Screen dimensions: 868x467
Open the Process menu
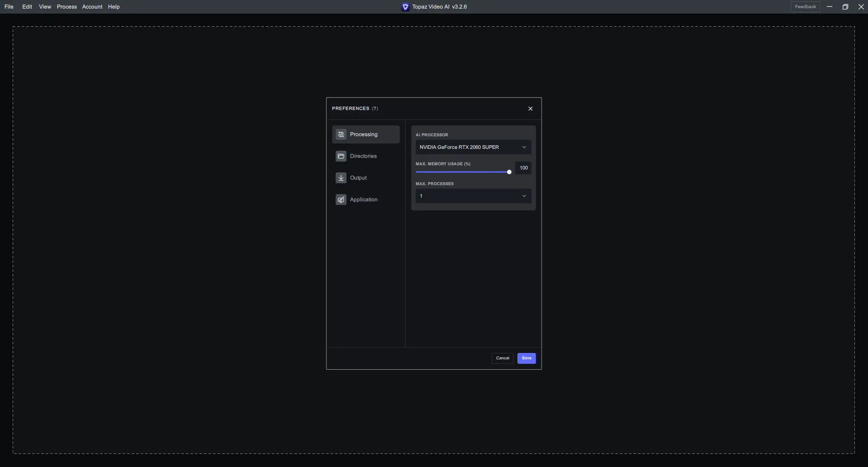(x=66, y=7)
